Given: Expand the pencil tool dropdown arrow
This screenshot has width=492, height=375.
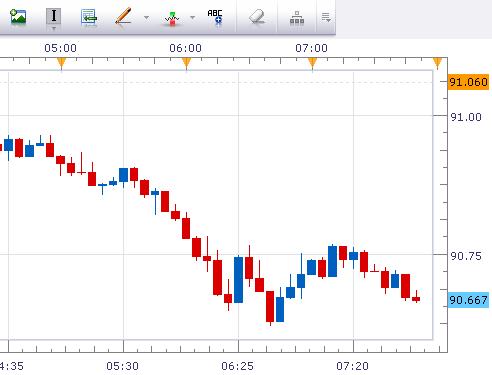Looking at the screenshot, I should [146, 17].
